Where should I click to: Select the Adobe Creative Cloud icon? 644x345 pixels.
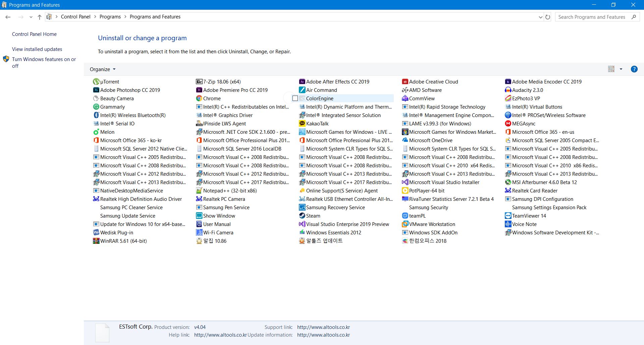405,81
